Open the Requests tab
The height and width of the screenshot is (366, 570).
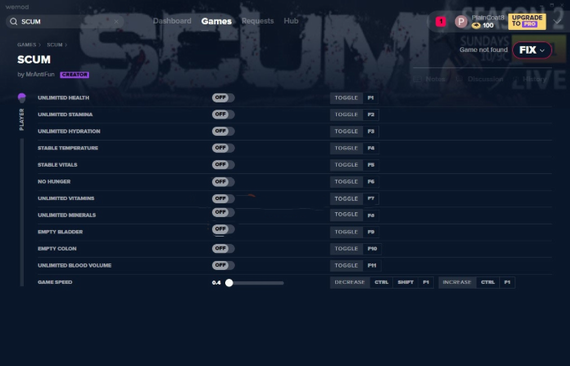point(257,21)
